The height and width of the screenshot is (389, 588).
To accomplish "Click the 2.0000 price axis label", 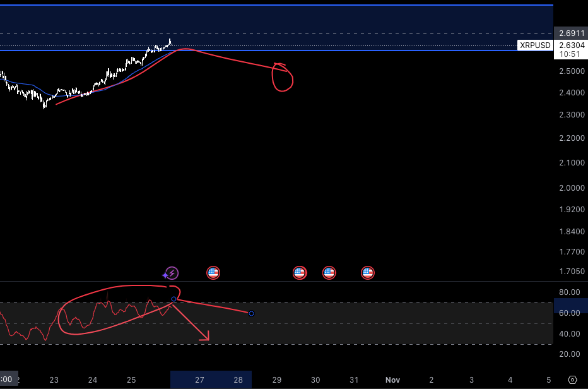I will point(572,188).
